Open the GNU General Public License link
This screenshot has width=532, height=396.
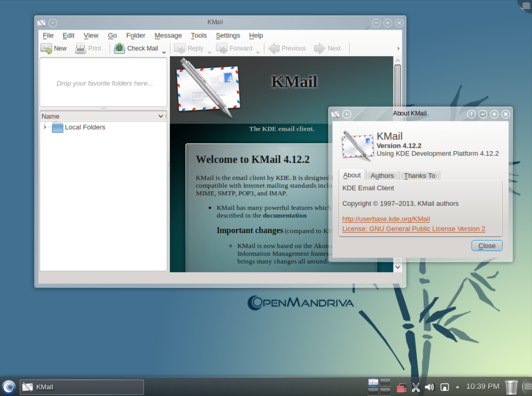pyautogui.click(x=413, y=229)
